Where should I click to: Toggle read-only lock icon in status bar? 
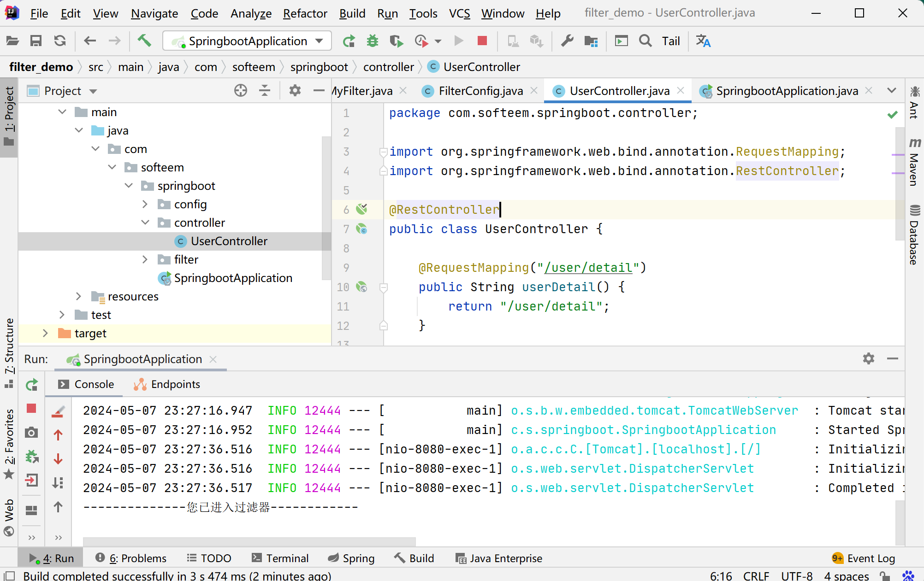[x=885, y=575]
